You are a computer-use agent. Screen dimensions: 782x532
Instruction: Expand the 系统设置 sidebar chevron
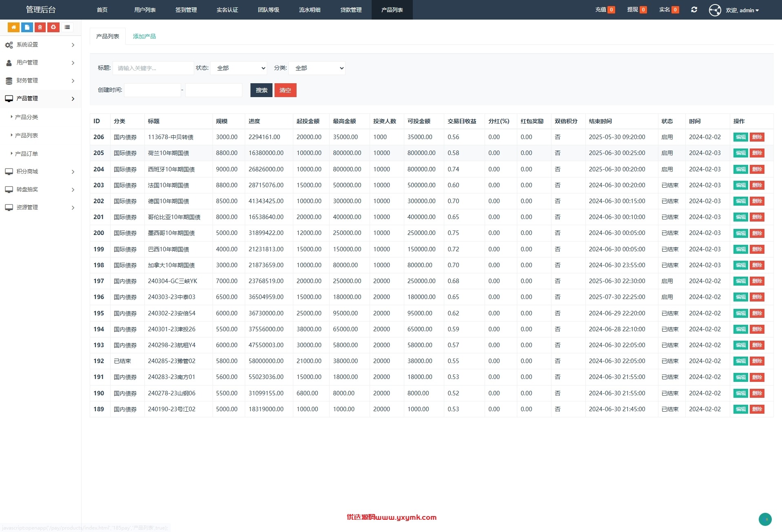pos(73,45)
